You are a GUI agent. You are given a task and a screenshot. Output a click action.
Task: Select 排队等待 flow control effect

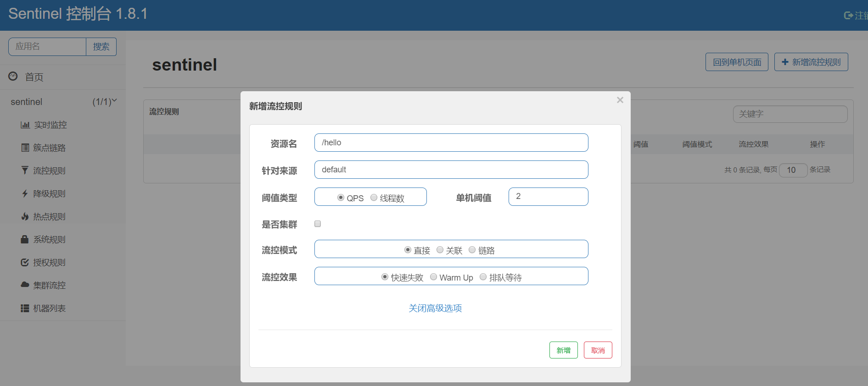tap(483, 277)
